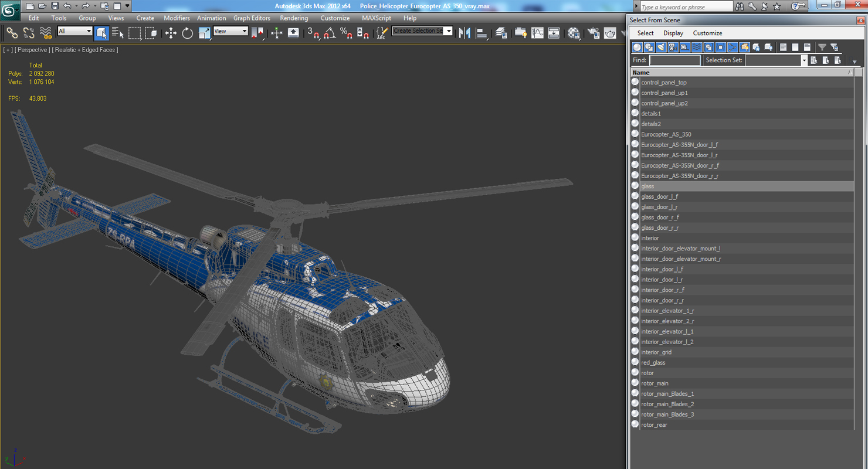
Task: Open Select by Name tool
Action: 118,33
